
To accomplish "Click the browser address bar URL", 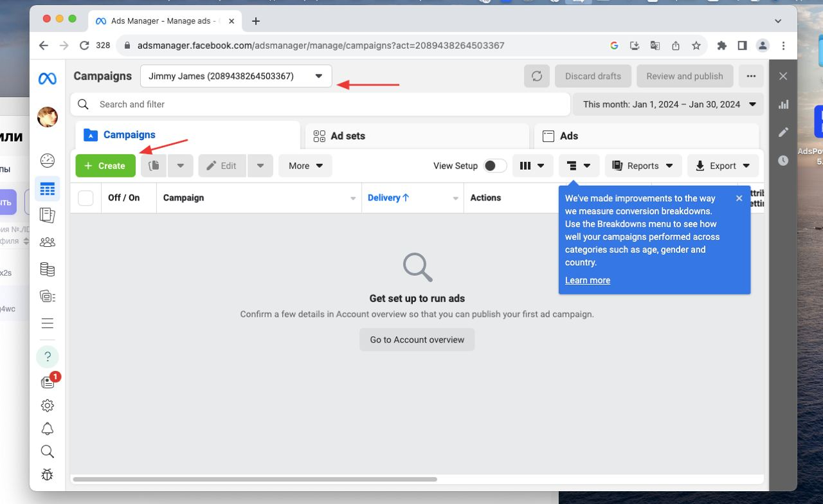I will [x=321, y=46].
